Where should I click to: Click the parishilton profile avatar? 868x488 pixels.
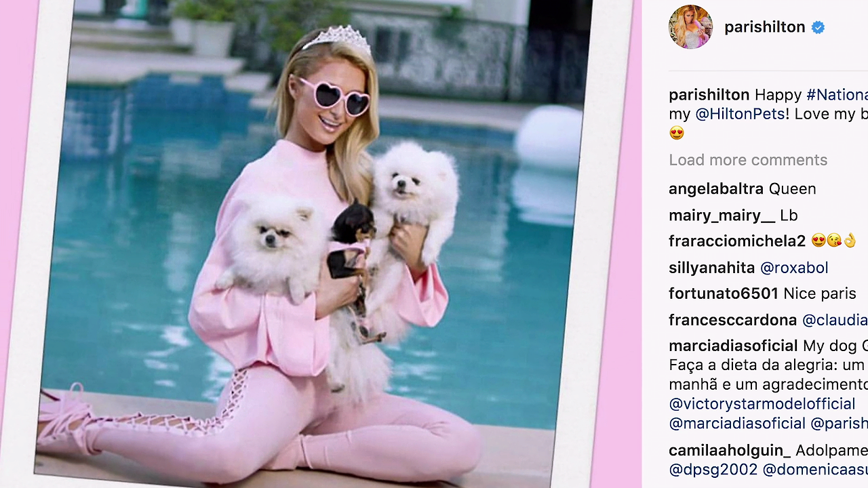pos(690,27)
